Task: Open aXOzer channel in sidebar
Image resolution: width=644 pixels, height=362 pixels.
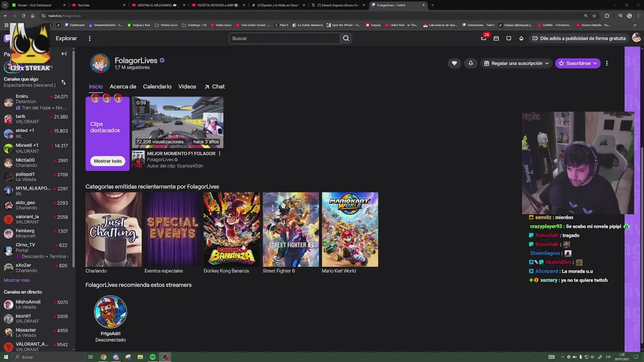Action: (x=36, y=268)
